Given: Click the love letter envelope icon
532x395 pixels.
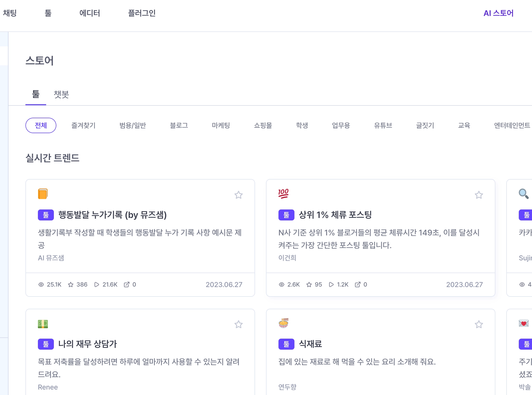Looking at the screenshot, I should pos(523,324).
